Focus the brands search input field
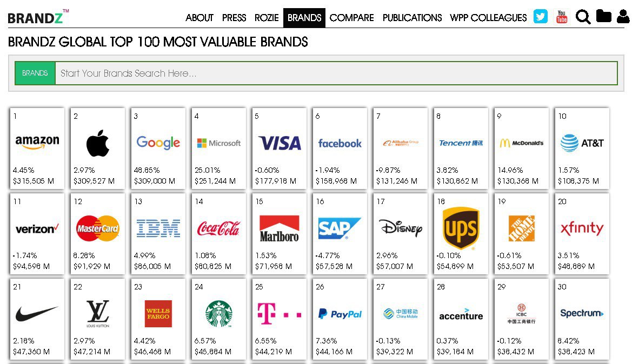Screen dimensions: 632x364 336,73
